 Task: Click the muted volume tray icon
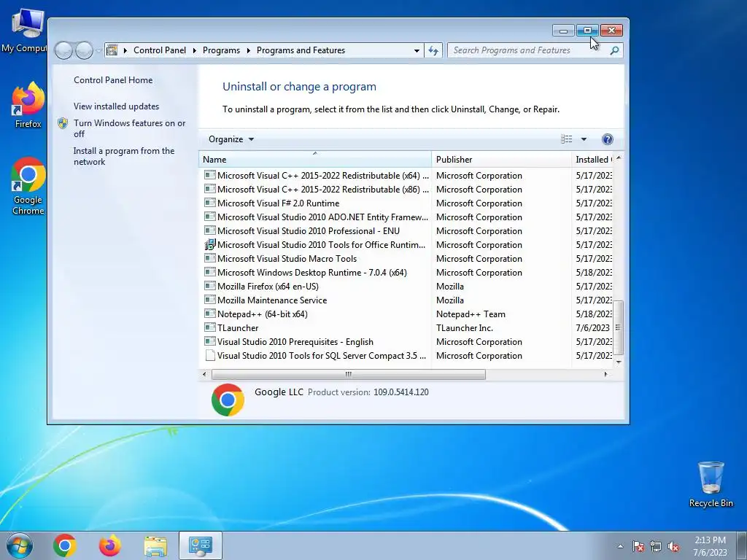(673, 546)
